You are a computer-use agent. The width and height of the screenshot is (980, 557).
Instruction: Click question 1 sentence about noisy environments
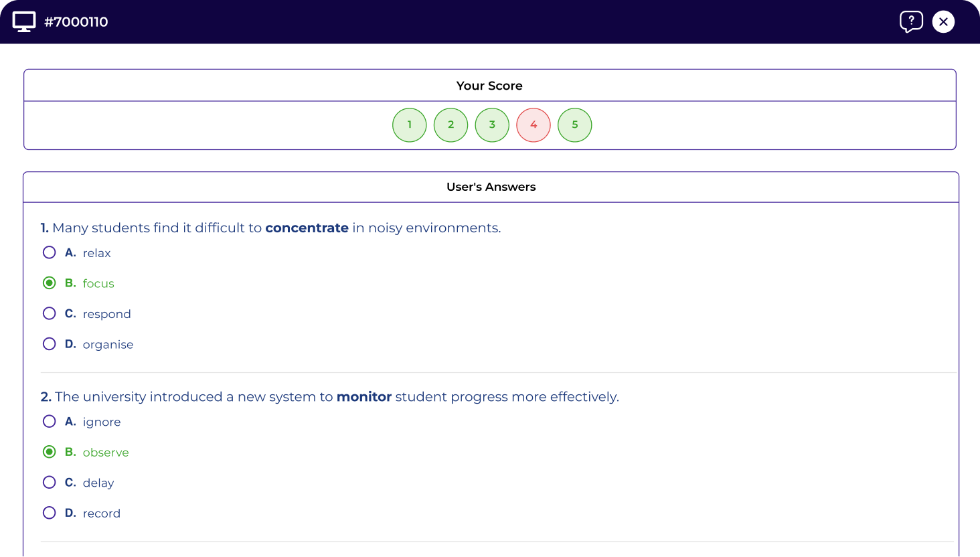[x=270, y=228]
